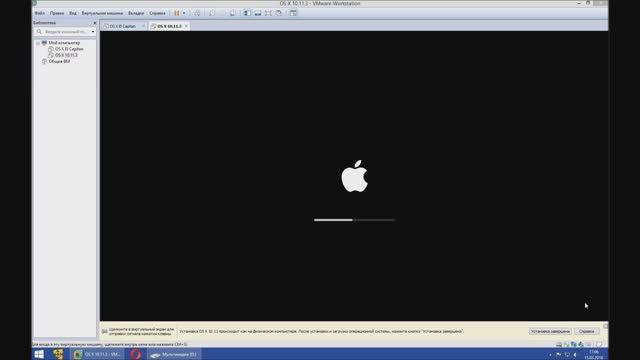This screenshot has height=360, width=640.
Task: Click the network adapter status bar icon
Action: pyautogui.click(x=574, y=344)
